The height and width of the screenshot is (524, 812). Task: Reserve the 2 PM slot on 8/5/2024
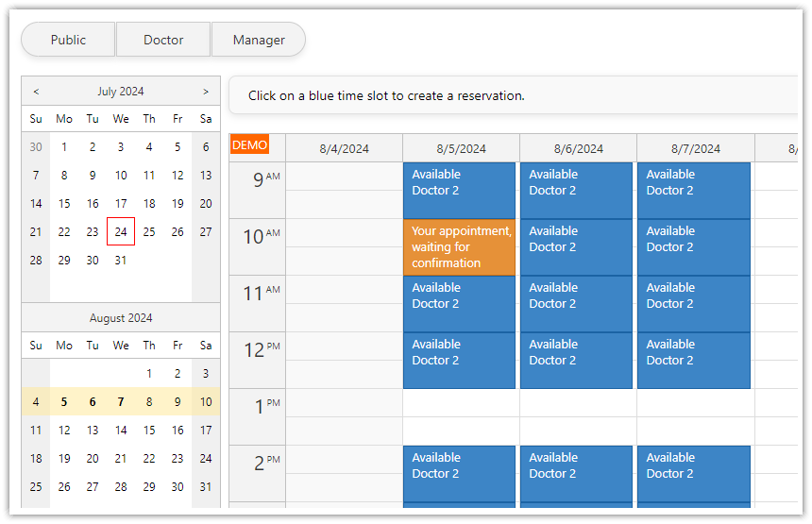coord(459,474)
